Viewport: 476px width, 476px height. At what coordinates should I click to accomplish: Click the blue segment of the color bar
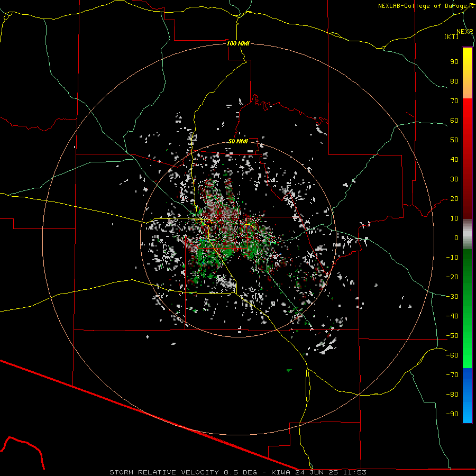coord(467,395)
